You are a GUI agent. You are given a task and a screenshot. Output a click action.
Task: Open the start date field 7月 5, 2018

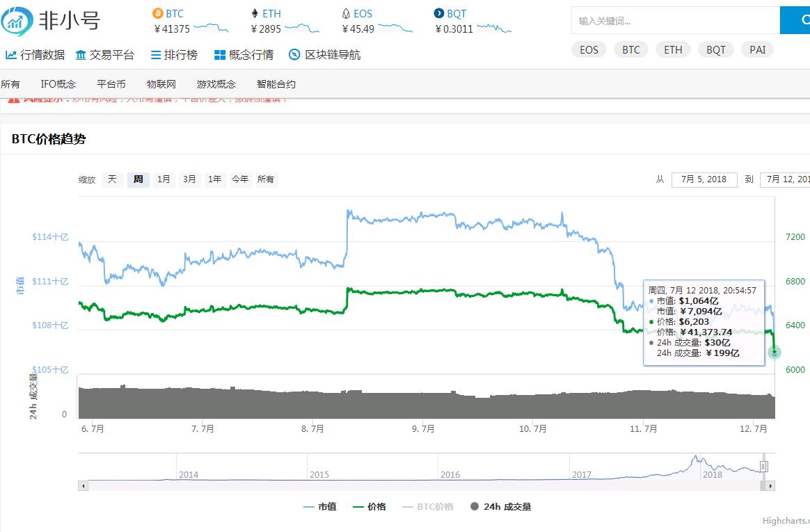(704, 179)
